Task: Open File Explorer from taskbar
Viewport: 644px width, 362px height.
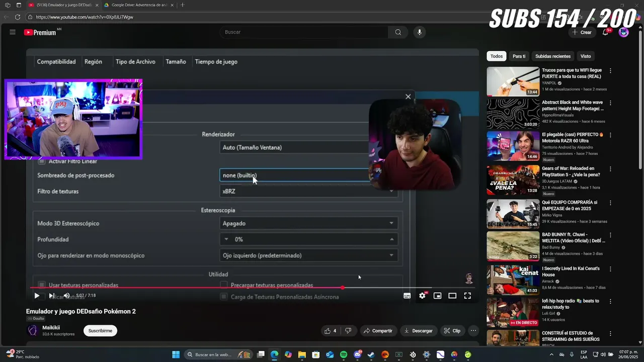Action: coord(302,354)
